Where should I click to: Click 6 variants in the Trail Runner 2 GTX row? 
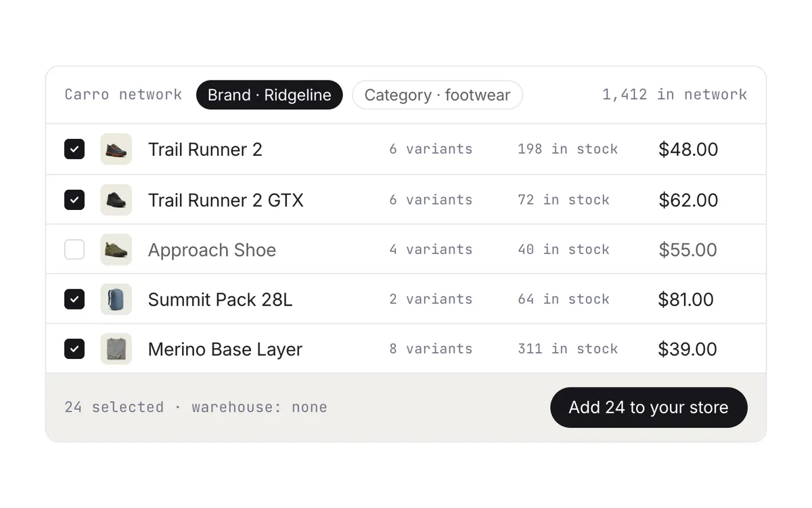[430, 200]
